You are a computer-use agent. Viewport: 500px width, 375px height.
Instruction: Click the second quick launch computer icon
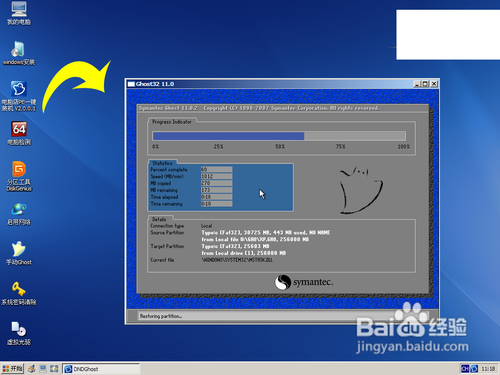pyautogui.click(x=43, y=369)
